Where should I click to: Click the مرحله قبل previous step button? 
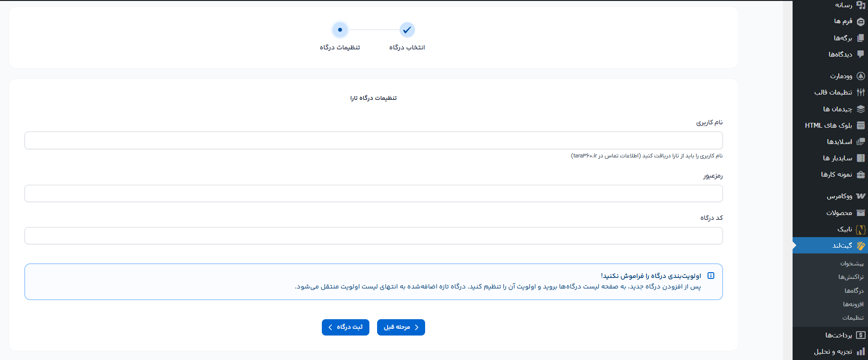click(401, 327)
